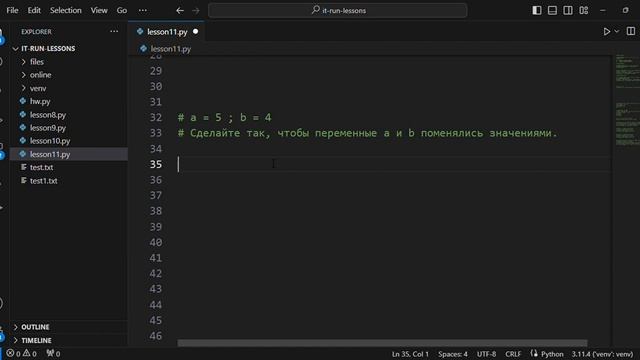Click the Python icon beside hw.py
The width and height of the screenshot is (640, 360).
click(23, 101)
